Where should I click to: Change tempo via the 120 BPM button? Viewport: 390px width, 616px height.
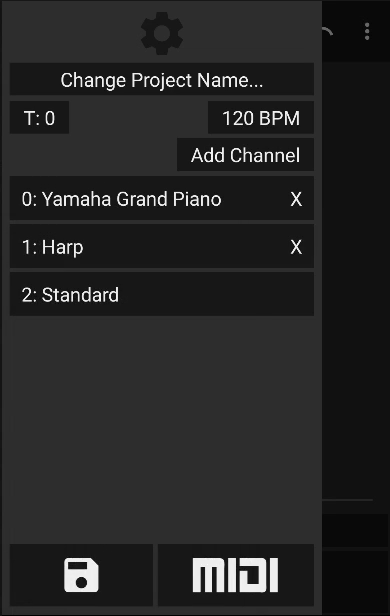point(261,118)
